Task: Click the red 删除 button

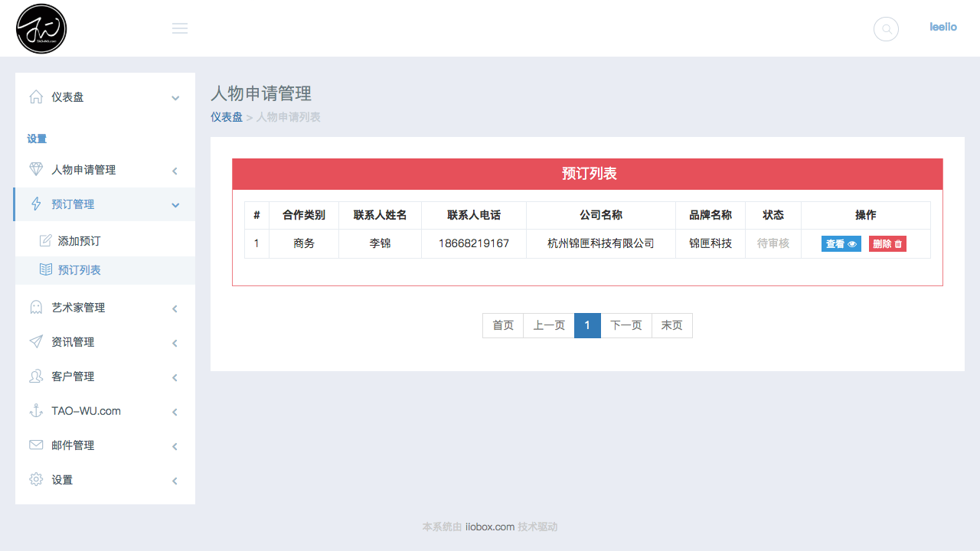Action: pyautogui.click(x=887, y=244)
